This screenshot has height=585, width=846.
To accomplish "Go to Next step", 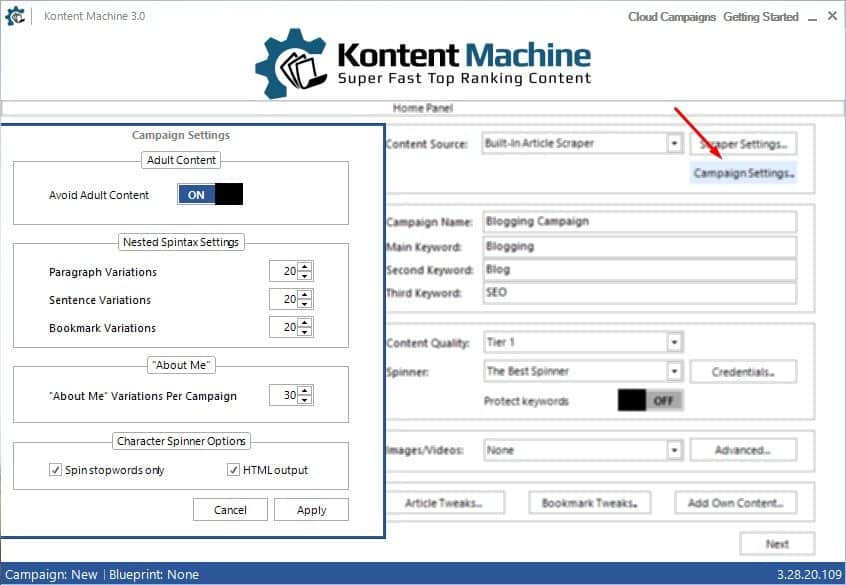I will pyautogui.click(x=777, y=544).
